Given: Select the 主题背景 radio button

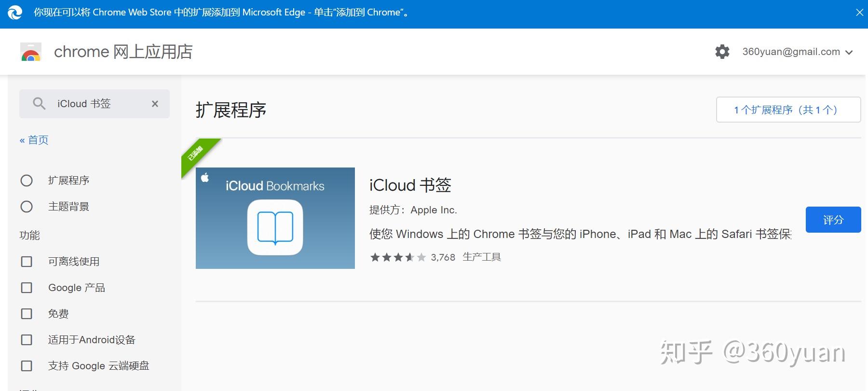Looking at the screenshot, I should pos(27,207).
